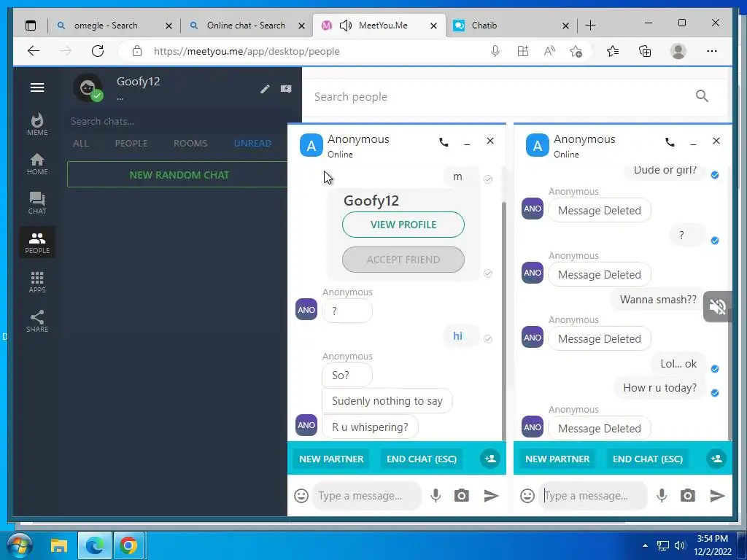Switch to ROOMS chats filter

[190, 144]
